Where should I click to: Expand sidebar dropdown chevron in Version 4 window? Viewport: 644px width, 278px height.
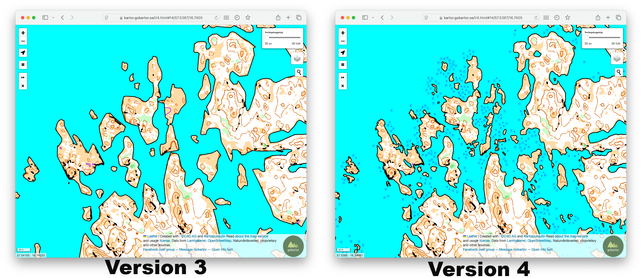(373, 18)
